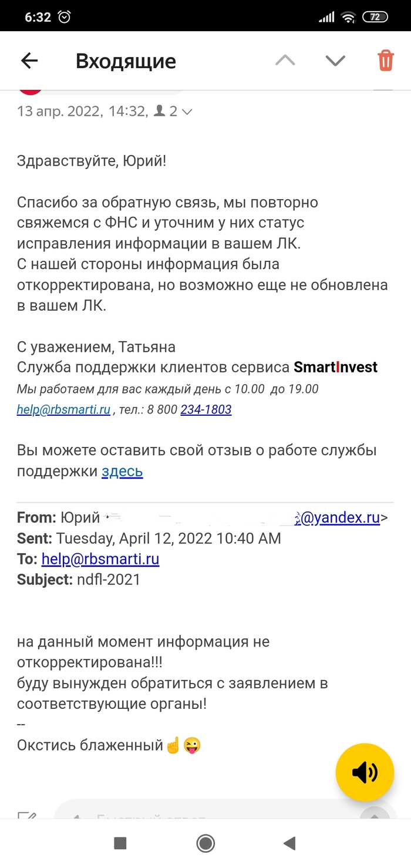Go to previous message with up chevron
Image resolution: width=411 pixels, height=868 pixels.
click(x=285, y=60)
